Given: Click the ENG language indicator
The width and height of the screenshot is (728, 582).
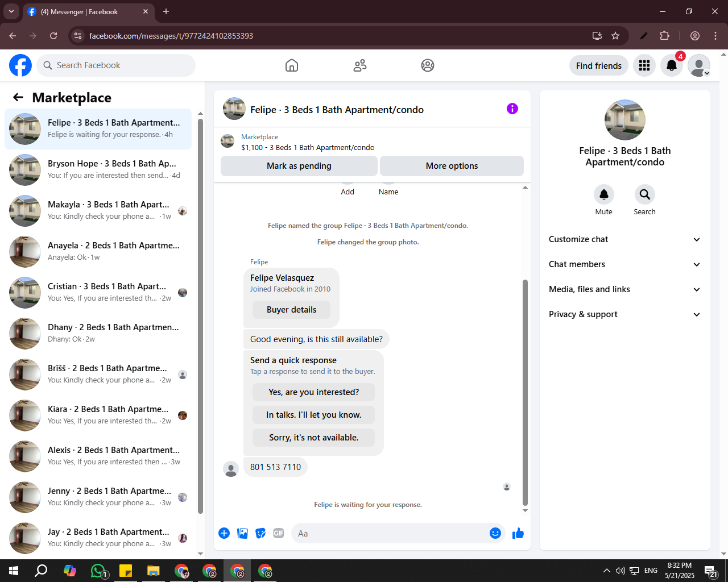Looking at the screenshot, I should point(651,571).
